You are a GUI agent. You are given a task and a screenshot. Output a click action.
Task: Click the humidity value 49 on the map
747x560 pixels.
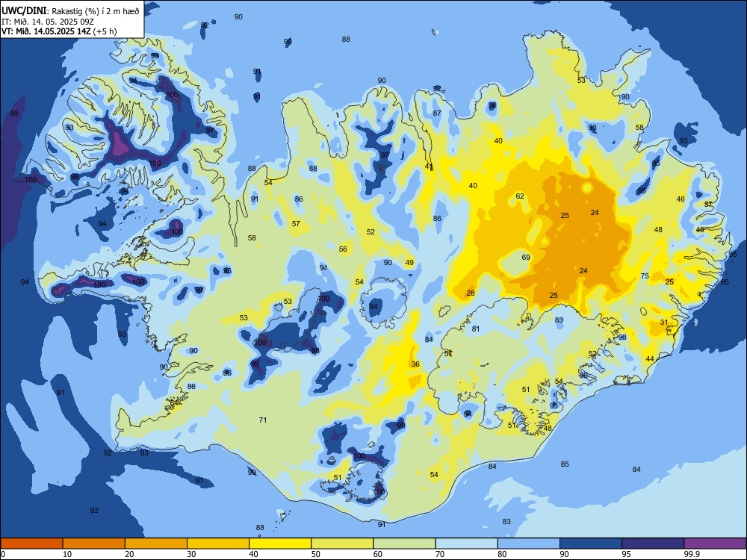409,262
